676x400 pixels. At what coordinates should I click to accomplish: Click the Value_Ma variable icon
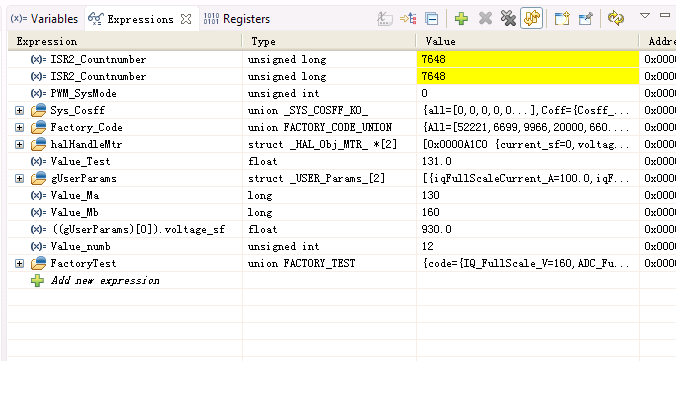[x=38, y=195]
